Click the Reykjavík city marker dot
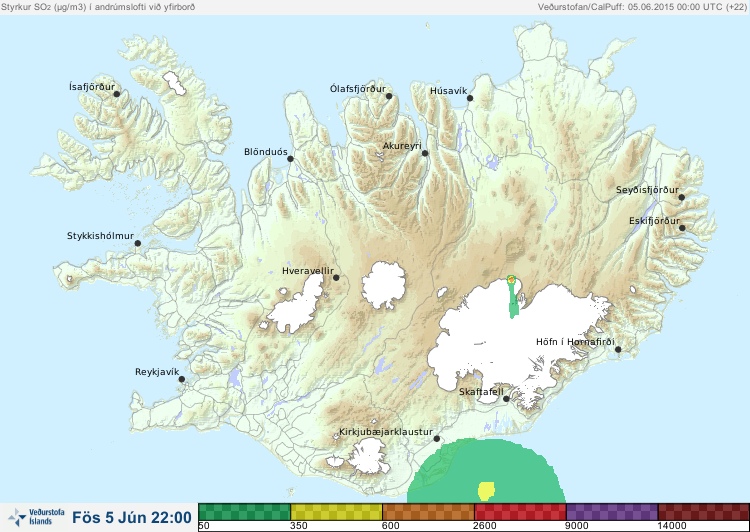Viewport: 750px width, 532px height. click(x=182, y=379)
